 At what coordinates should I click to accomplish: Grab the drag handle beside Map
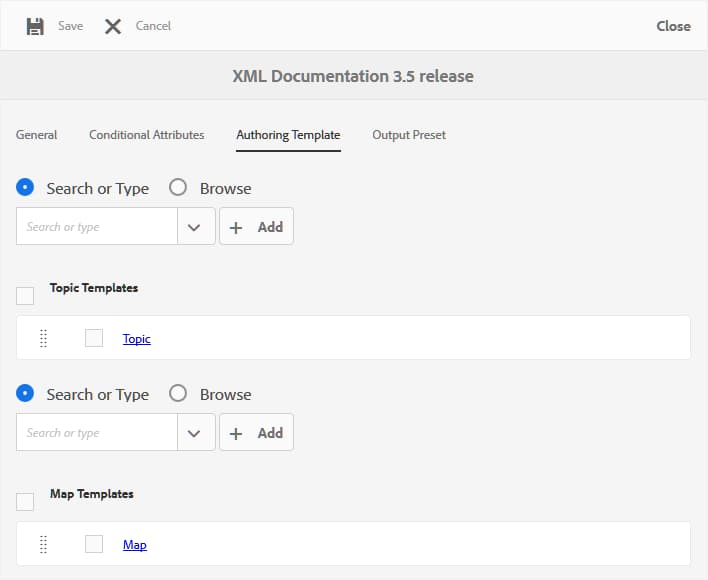click(x=44, y=545)
